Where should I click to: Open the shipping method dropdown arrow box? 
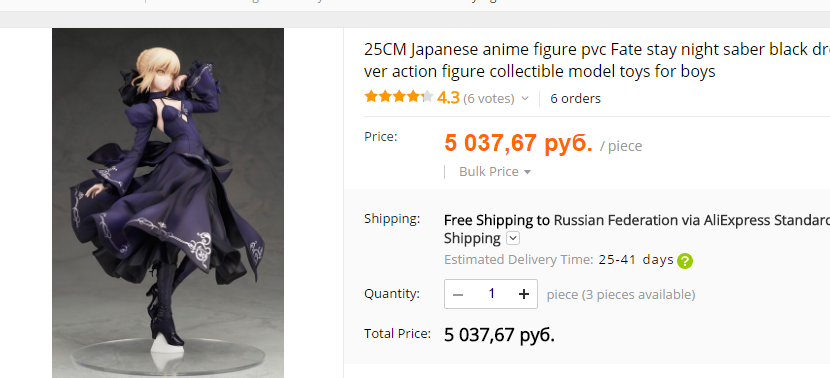(513, 238)
